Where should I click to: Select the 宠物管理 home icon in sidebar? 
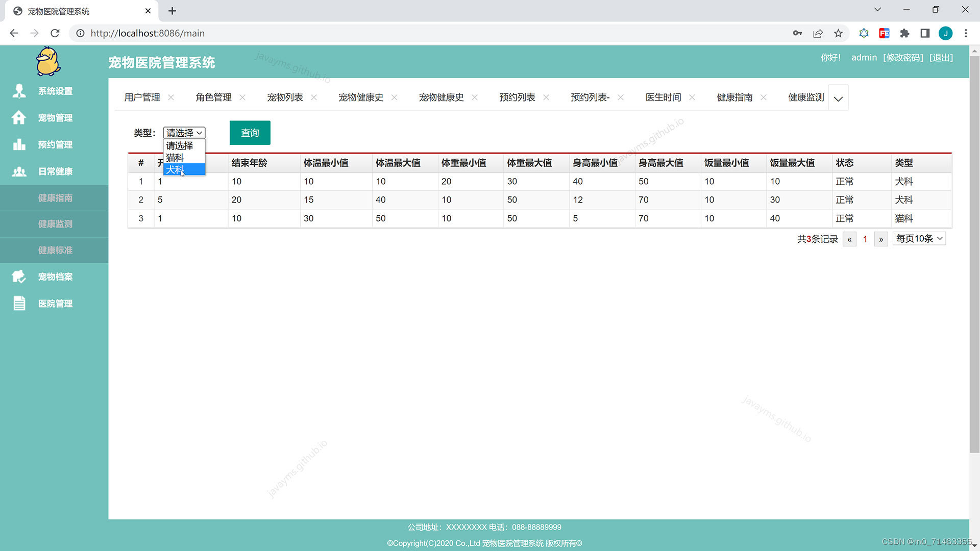[19, 117]
